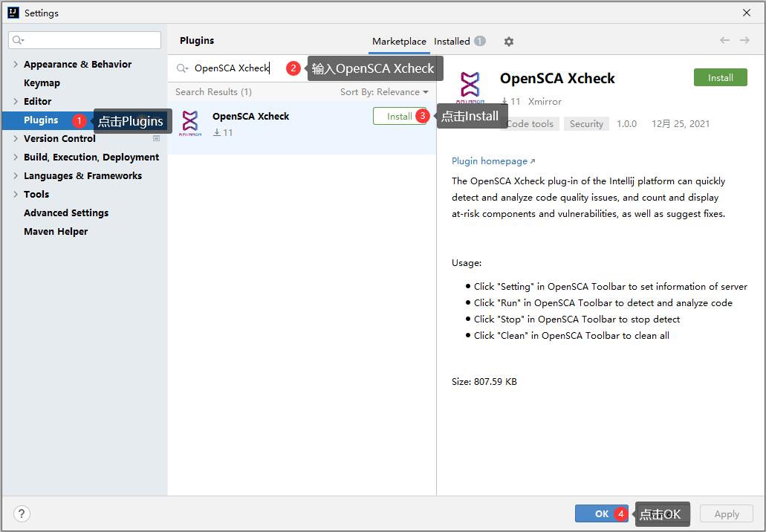Open the Plugin homepage link

click(493, 160)
